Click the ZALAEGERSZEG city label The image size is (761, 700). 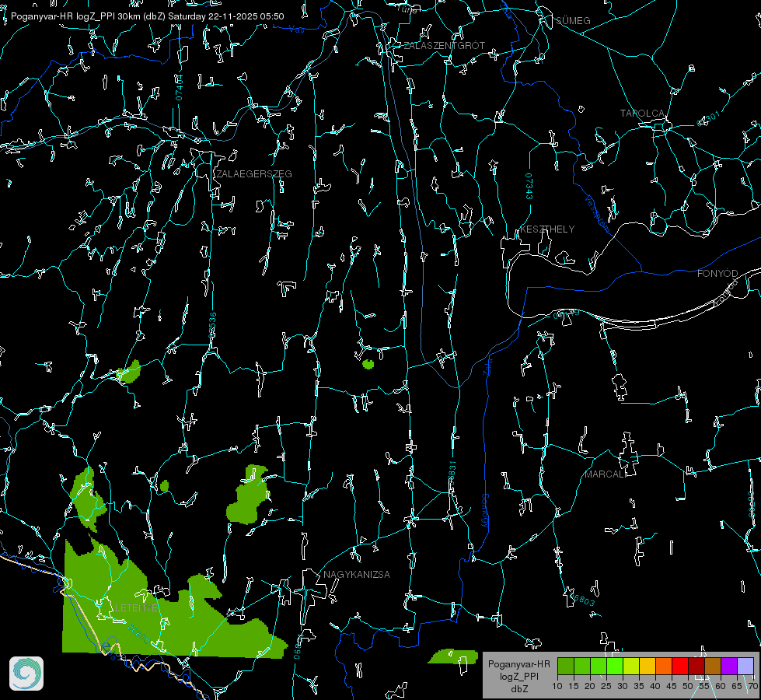pos(254,173)
